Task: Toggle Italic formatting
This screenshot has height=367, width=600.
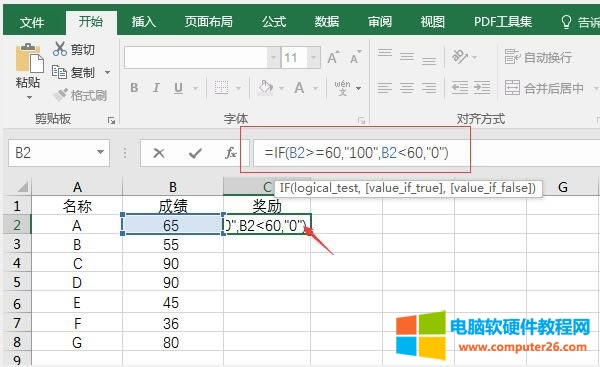Action: (156, 88)
